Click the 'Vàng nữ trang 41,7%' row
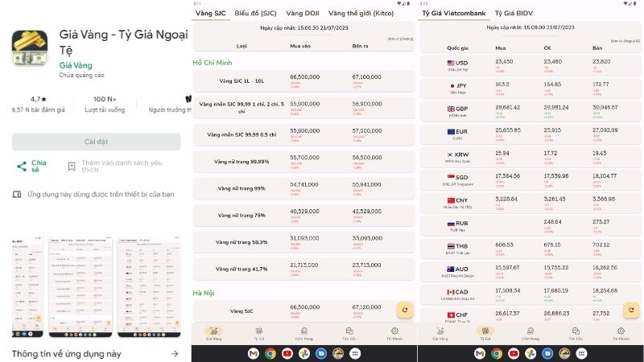 tap(304, 269)
